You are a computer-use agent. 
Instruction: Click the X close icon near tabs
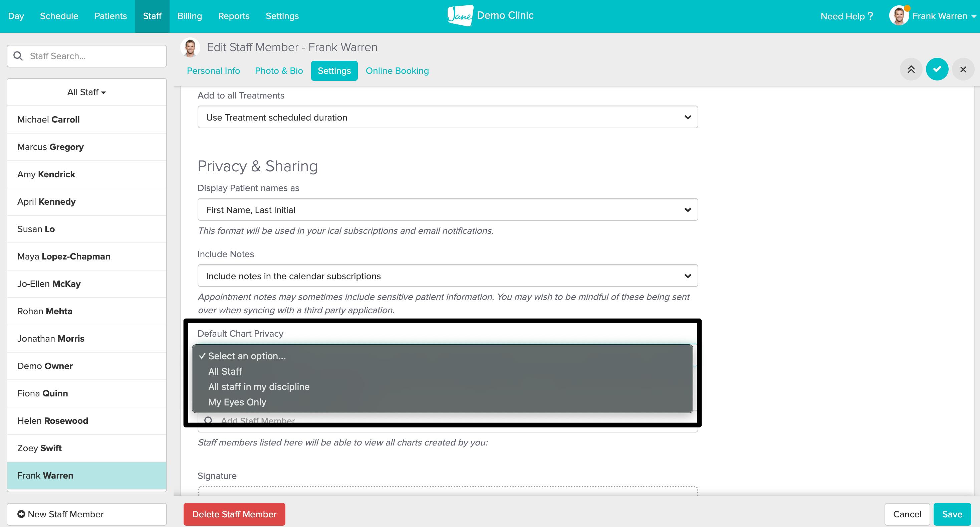[963, 69]
